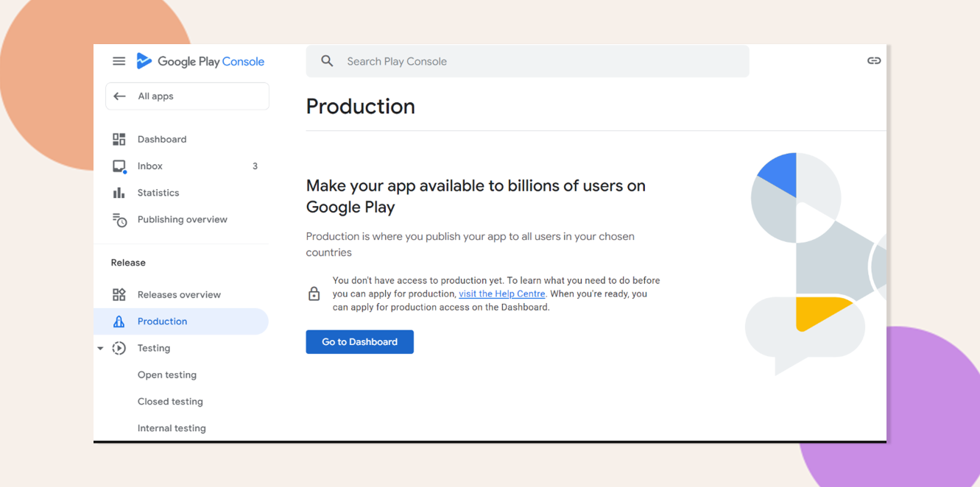Click the Go to Dashboard button
The image size is (980, 487).
tap(360, 342)
